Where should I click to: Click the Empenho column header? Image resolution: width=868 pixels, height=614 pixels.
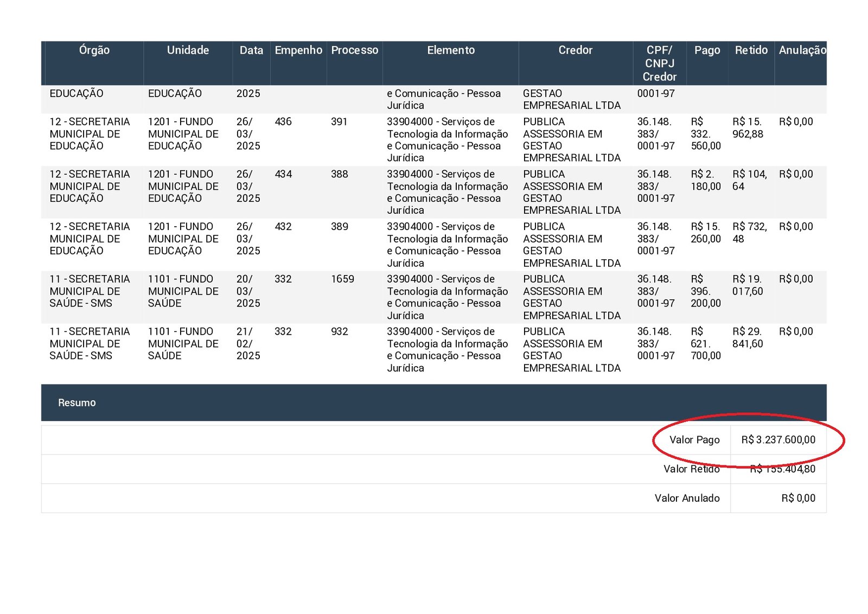click(298, 50)
